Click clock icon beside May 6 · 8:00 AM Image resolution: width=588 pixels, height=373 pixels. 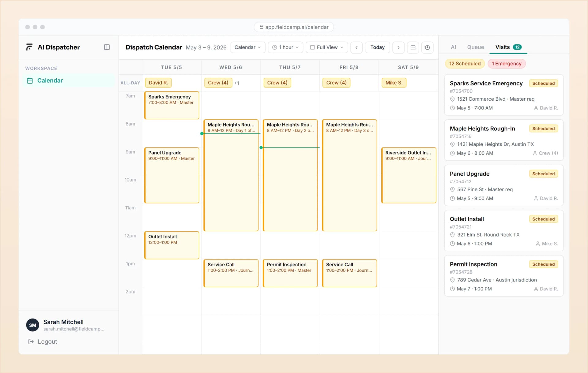click(x=452, y=153)
